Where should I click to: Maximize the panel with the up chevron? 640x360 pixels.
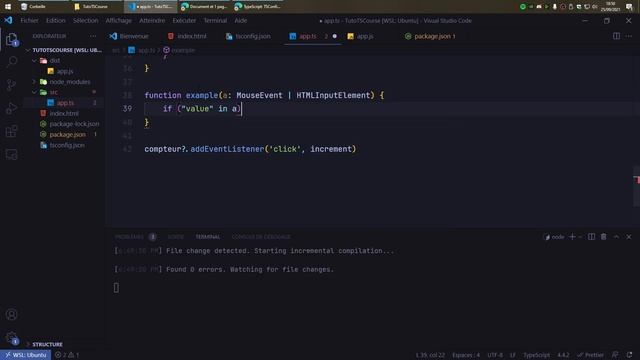[x=616, y=237]
